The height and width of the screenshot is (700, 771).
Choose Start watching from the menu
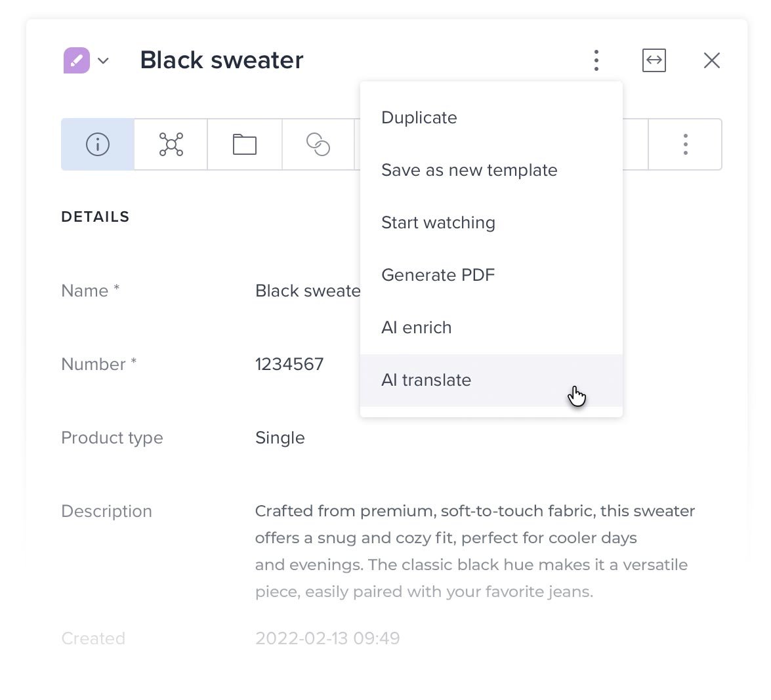(438, 222)
